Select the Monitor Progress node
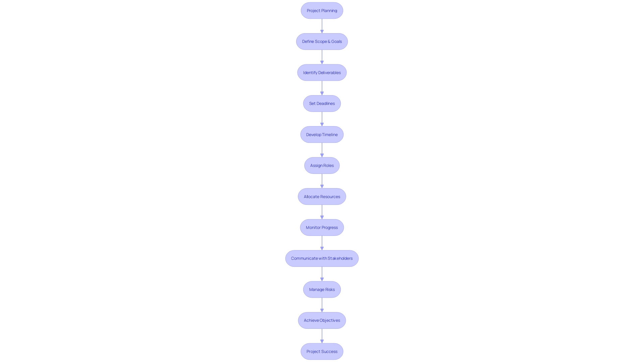Image resolution: width=644 pixels, height=362 pixels. [322, 227]
